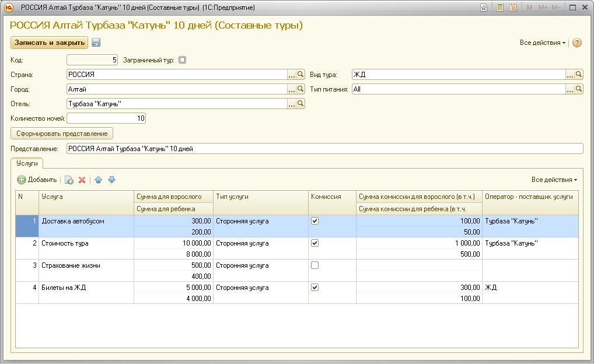Add to favorites star icon in title bar

point(484,8)
